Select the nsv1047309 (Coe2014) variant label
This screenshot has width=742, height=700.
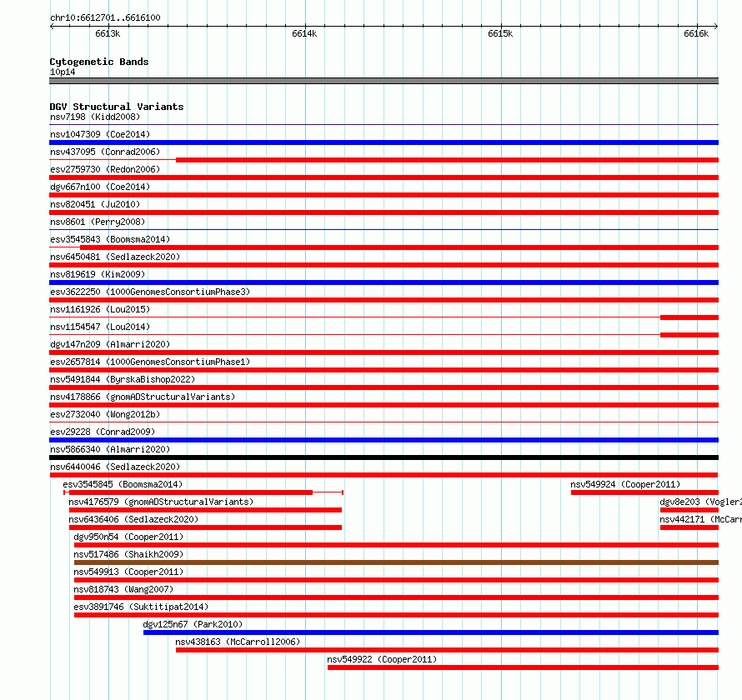pos(100,134)
